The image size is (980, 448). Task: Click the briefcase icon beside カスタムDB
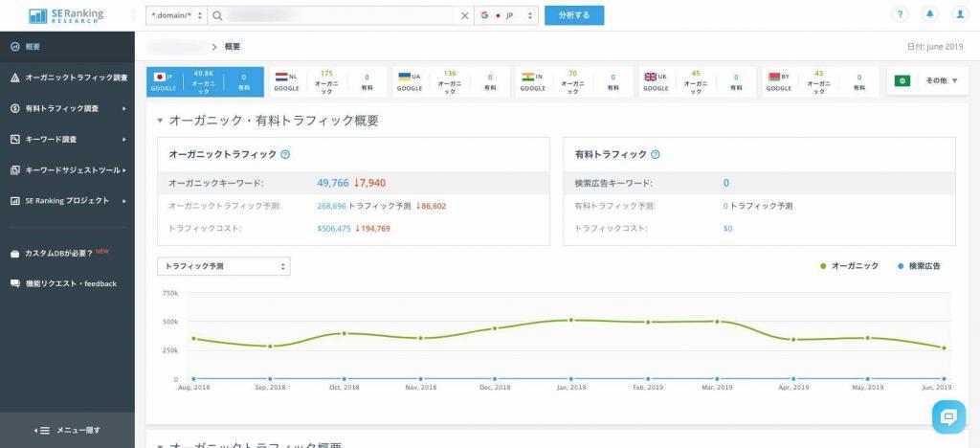click(15, 254)
